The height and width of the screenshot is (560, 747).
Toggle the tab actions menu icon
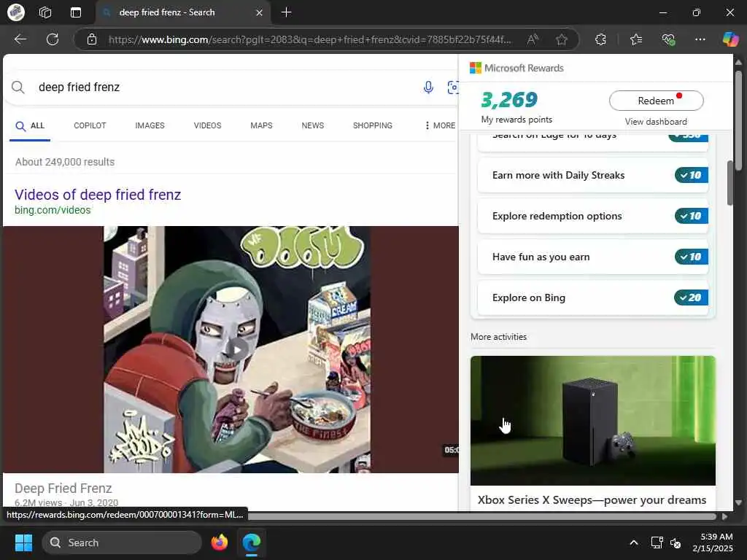point(76,12)
